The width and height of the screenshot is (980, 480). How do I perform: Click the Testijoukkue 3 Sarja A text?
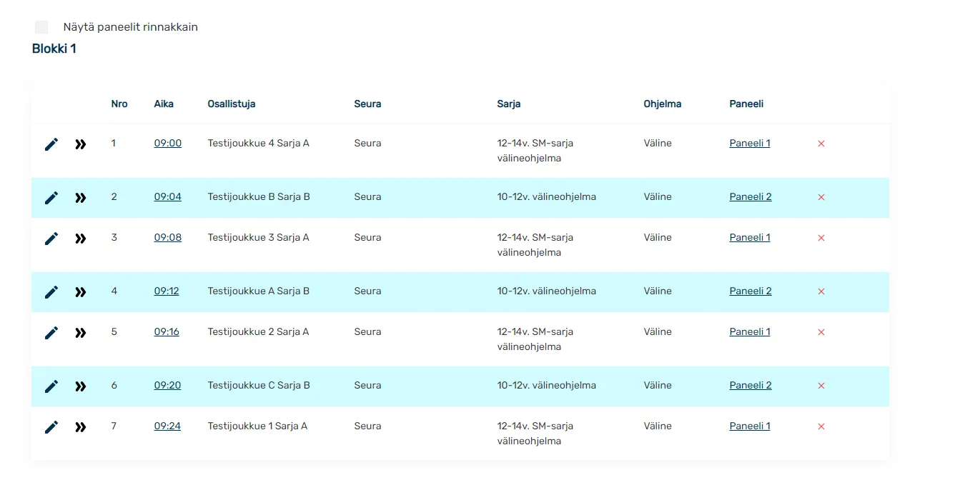[259, 237]
